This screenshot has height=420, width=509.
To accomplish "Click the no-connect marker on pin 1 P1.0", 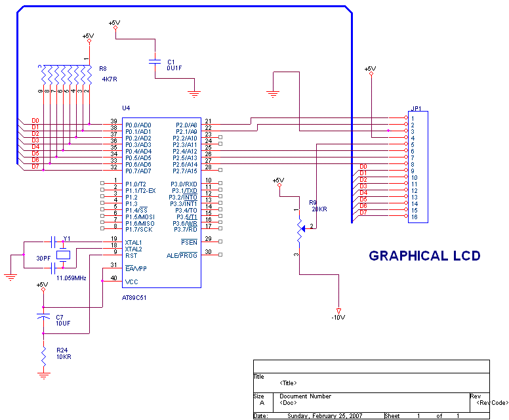I will point(102,183).
